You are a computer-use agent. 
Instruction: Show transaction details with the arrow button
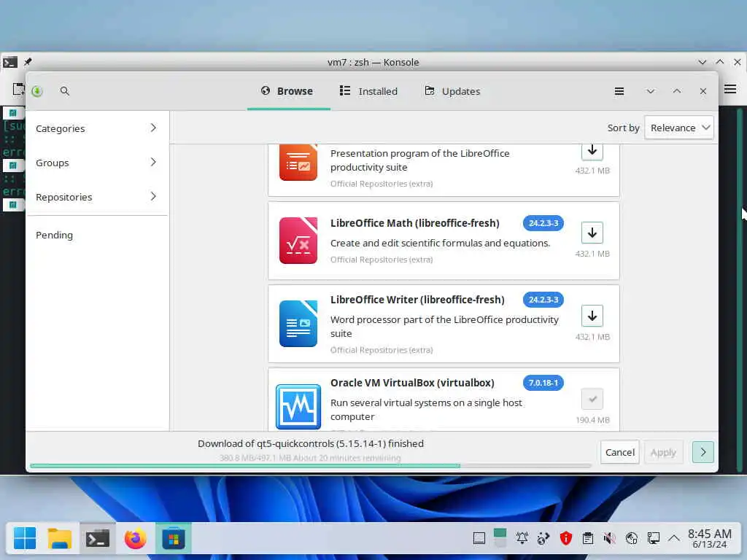coord(703,452)
